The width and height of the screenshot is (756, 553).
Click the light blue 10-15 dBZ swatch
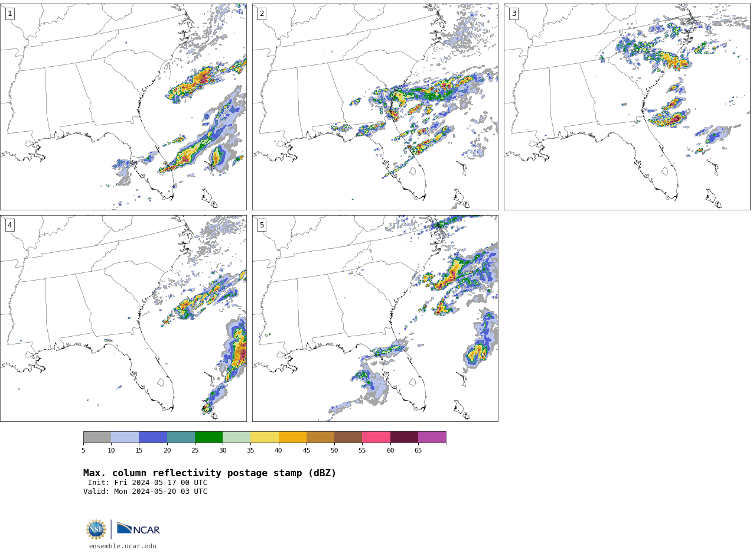pyautogui.click(x=125, y=437)
